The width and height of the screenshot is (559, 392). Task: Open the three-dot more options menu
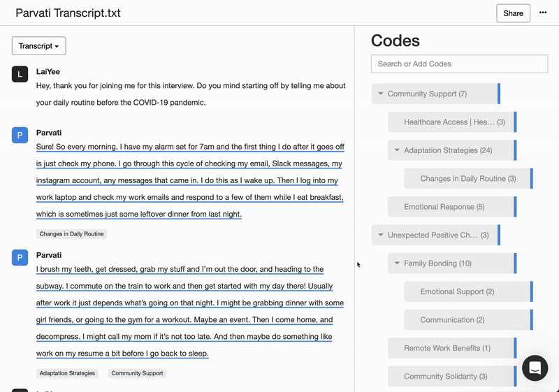point(543,13)
